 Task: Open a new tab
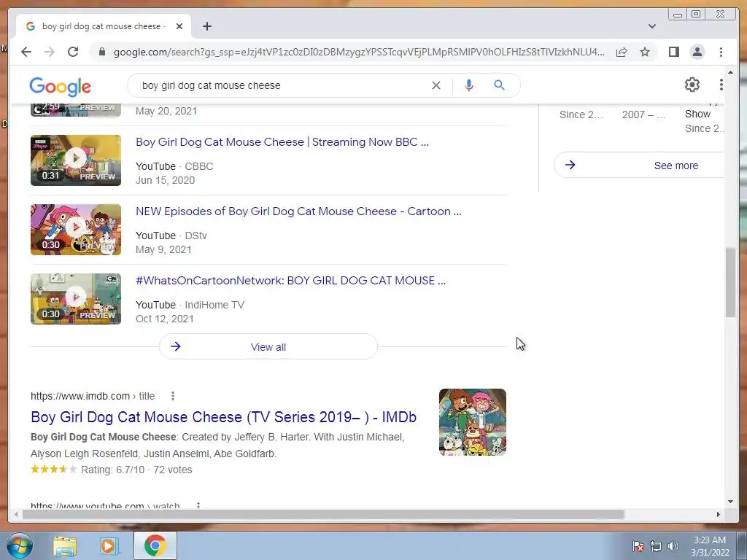(206, 26)
